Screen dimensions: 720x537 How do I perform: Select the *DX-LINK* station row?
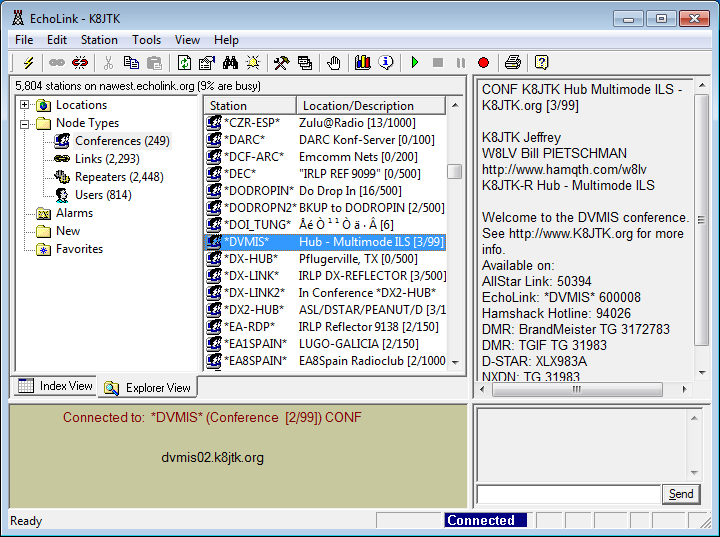point(325,276)
